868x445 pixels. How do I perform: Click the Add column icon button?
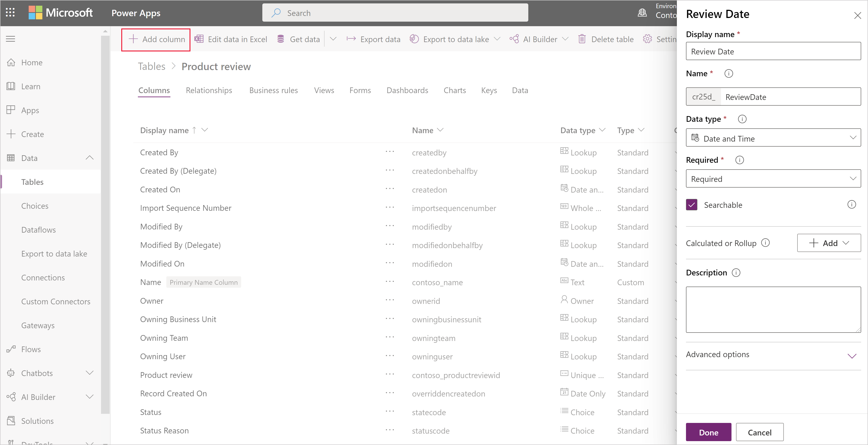pos(133,39)
